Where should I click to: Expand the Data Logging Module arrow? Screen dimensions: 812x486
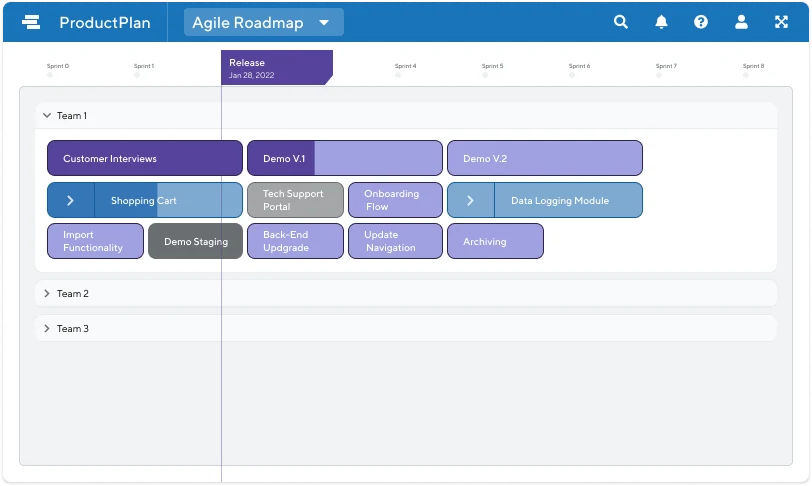click(470, 200)
